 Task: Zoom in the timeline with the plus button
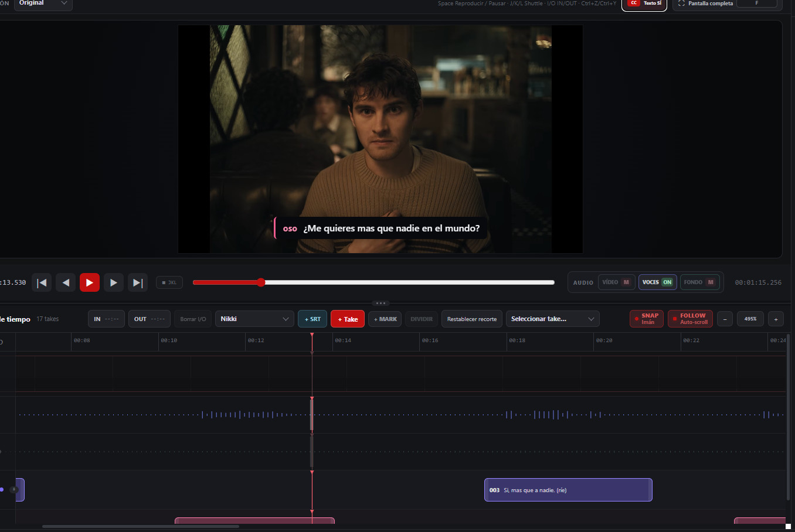click(x=776, y=319)
